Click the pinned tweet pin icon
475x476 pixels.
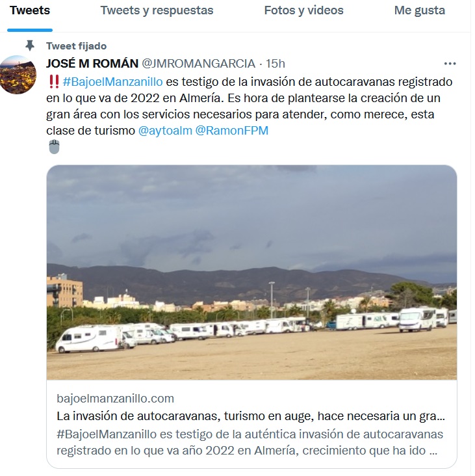click(x=30, y=46)
